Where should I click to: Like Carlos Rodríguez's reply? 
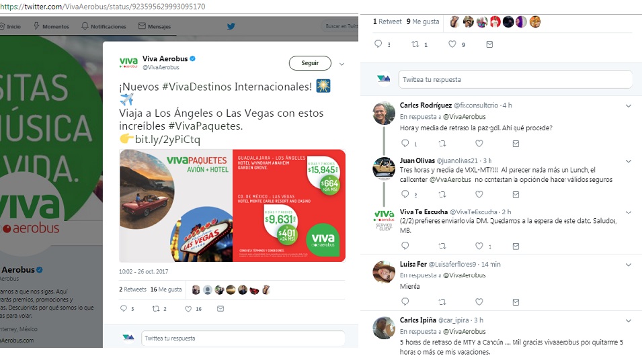479,144
